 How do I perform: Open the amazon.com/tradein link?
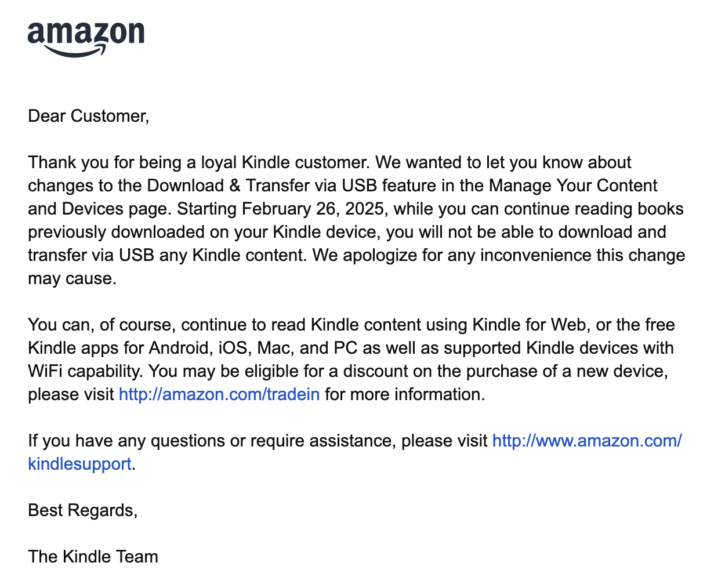tap(219, 394)
